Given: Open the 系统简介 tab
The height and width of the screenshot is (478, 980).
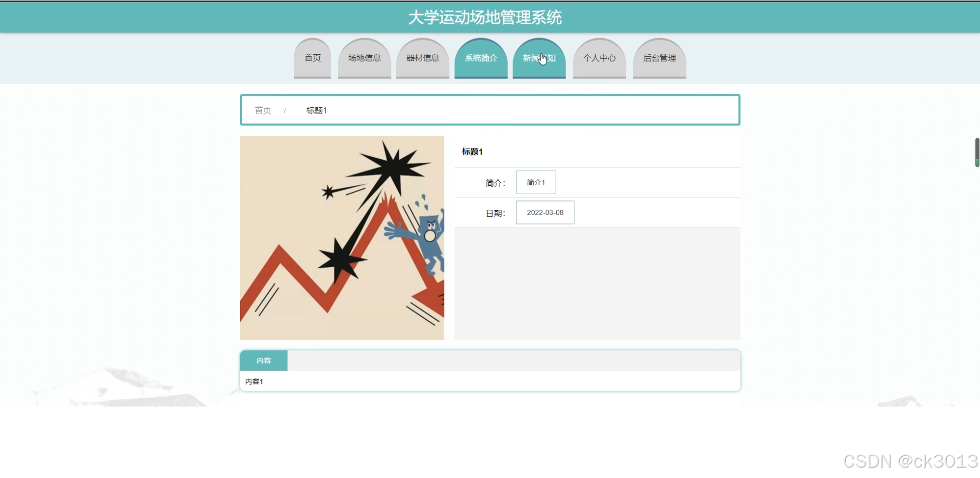Looking at the screenshot, I should [x=481, y=58].
